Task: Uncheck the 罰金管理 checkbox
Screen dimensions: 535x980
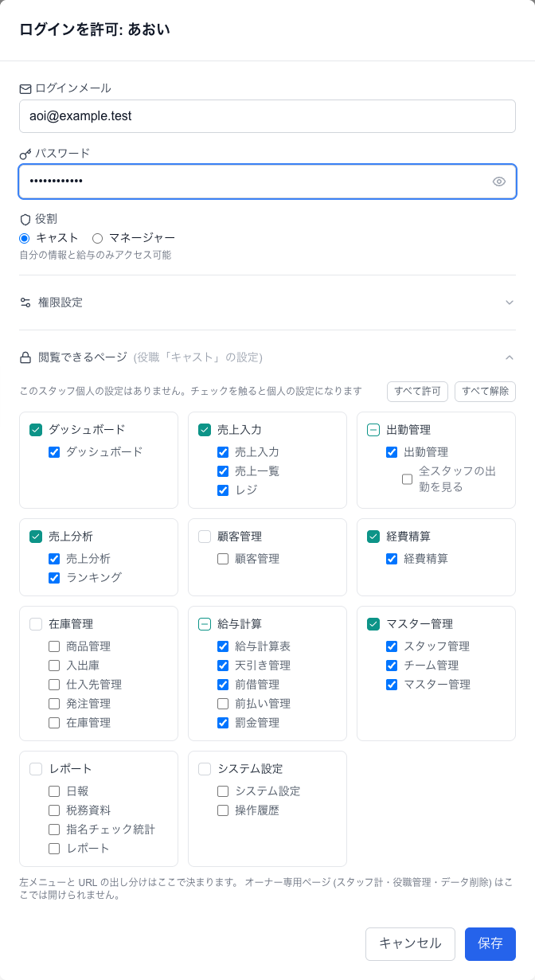Action: [223, 723]
